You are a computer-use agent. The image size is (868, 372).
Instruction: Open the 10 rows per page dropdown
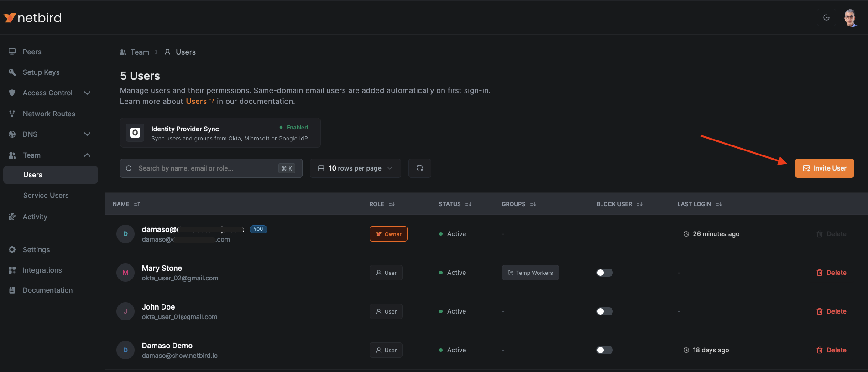pyautogui.click(x=356, y=168)
